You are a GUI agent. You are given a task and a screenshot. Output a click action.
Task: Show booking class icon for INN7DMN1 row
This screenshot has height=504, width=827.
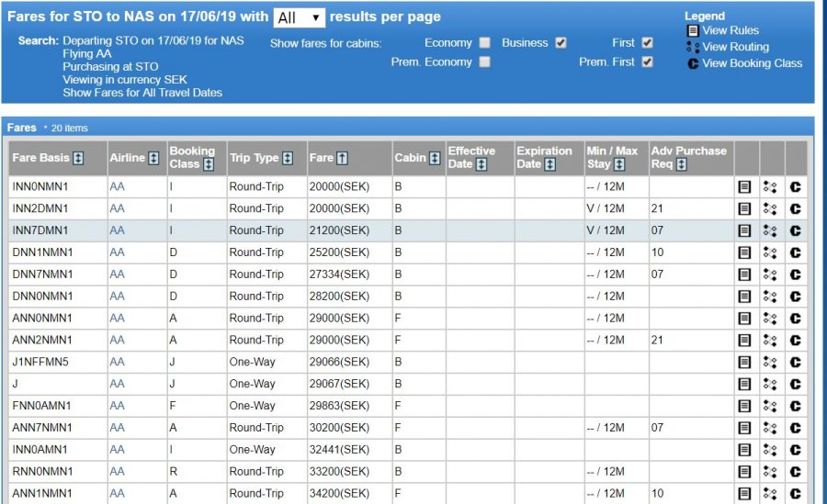point(795,230)
